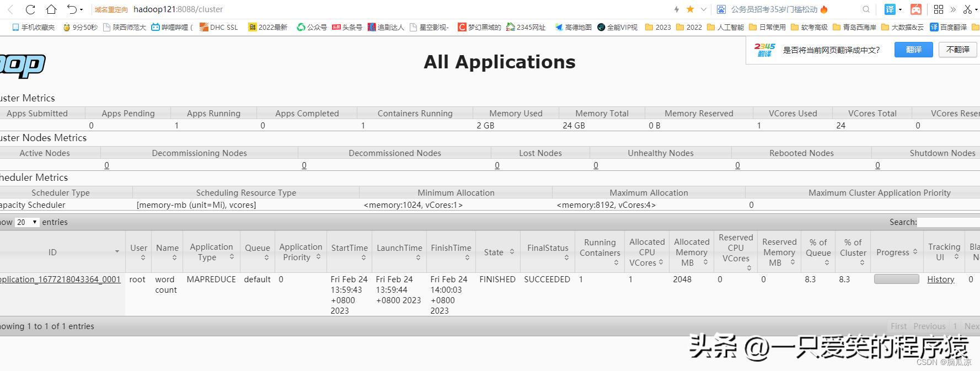Click the scissors screenshot tool icon

[967, 9]
